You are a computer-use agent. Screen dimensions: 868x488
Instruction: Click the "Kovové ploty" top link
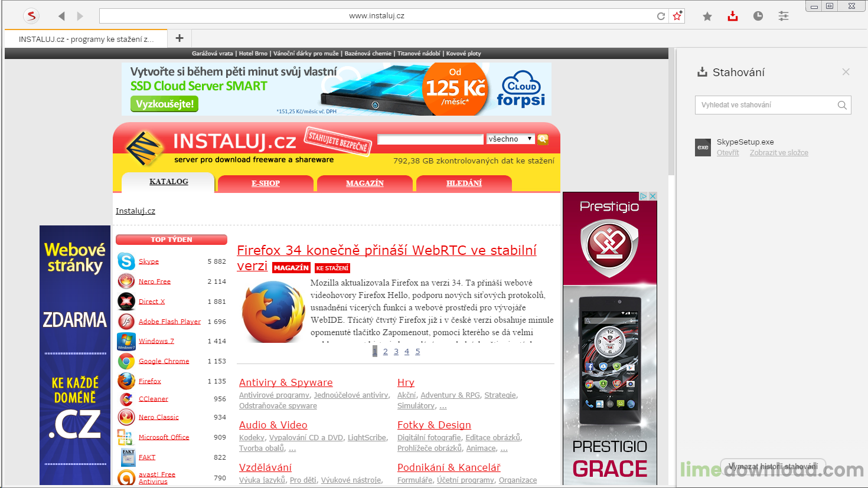point(464,53)
